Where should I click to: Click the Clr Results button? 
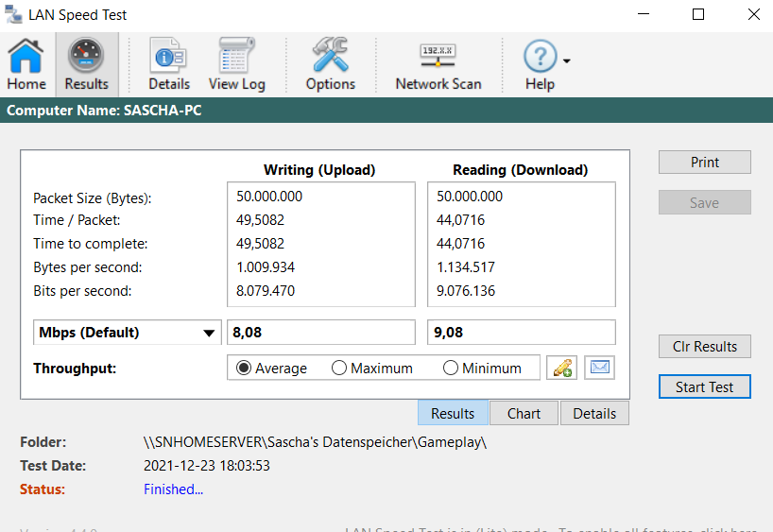[704, 347]
